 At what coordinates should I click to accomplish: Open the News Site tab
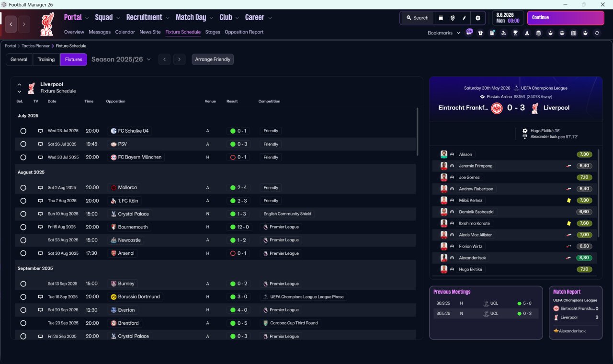click(150, 32)
